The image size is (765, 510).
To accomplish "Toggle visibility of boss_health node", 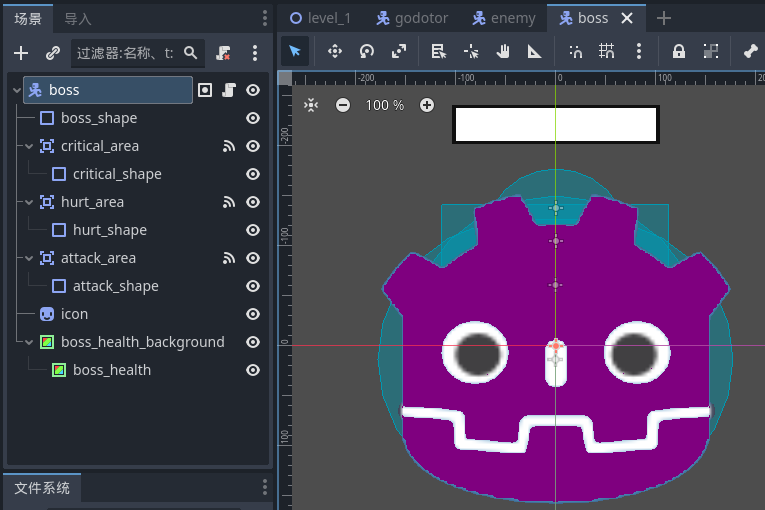I will tap(253, 370).
